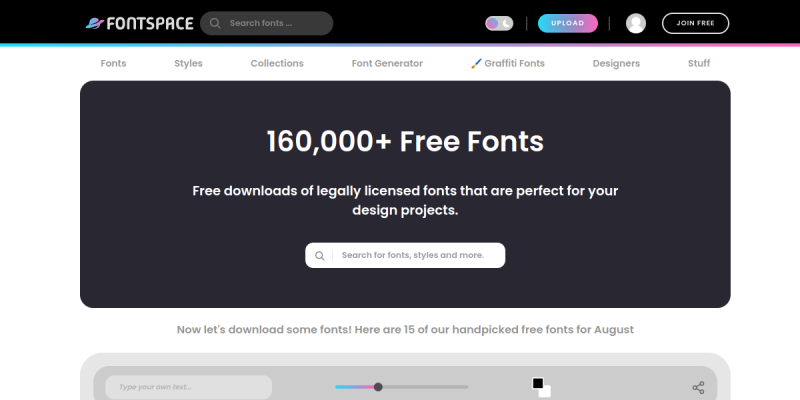Screen dimensions: 800x400
Task: Click the FontSpace planet logo
Action: pos(95,23)
